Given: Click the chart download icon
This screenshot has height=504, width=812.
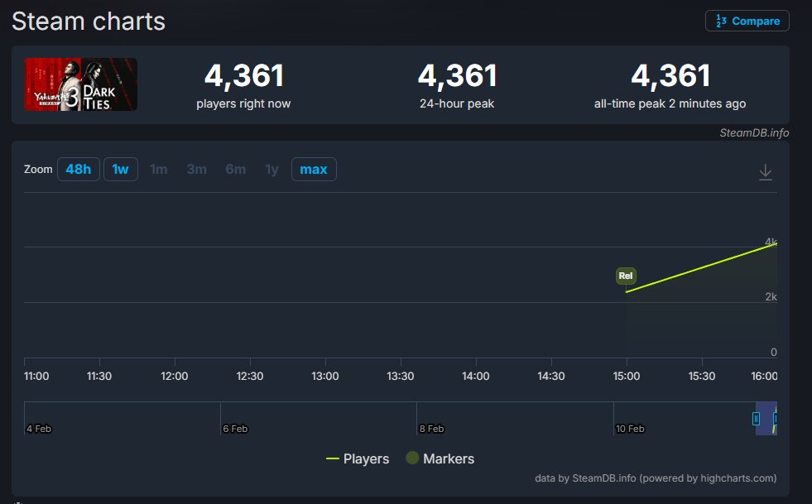Looking at the screenshot, I should (x=766, y=171).
